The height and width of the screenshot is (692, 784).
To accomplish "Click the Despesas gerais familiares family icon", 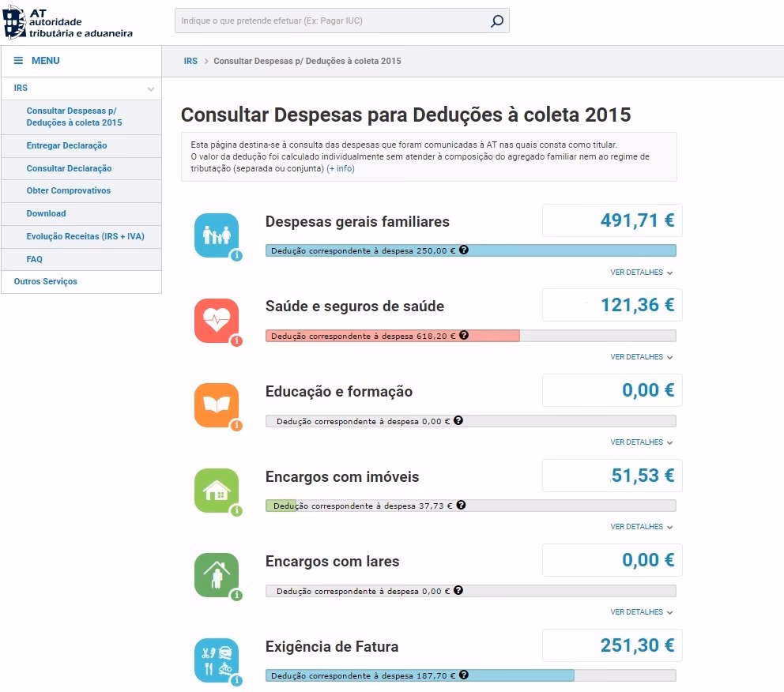I will [x=216, y=235].
